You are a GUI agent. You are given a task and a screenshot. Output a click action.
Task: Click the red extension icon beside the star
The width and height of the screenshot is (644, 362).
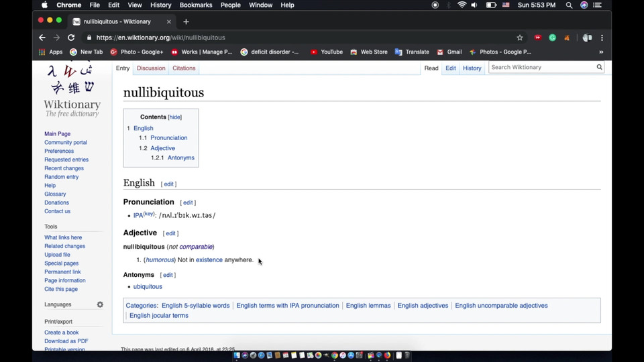(537, 38)
